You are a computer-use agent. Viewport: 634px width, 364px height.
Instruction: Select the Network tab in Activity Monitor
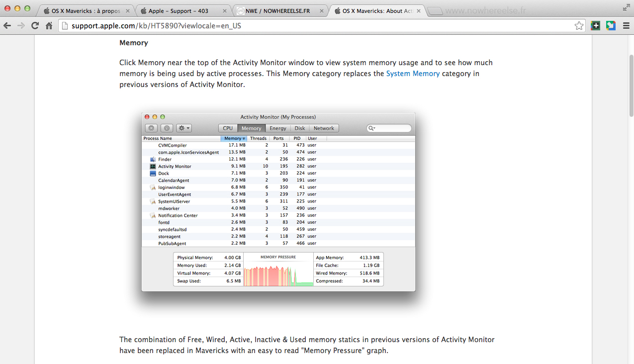[x=324, y=128]
